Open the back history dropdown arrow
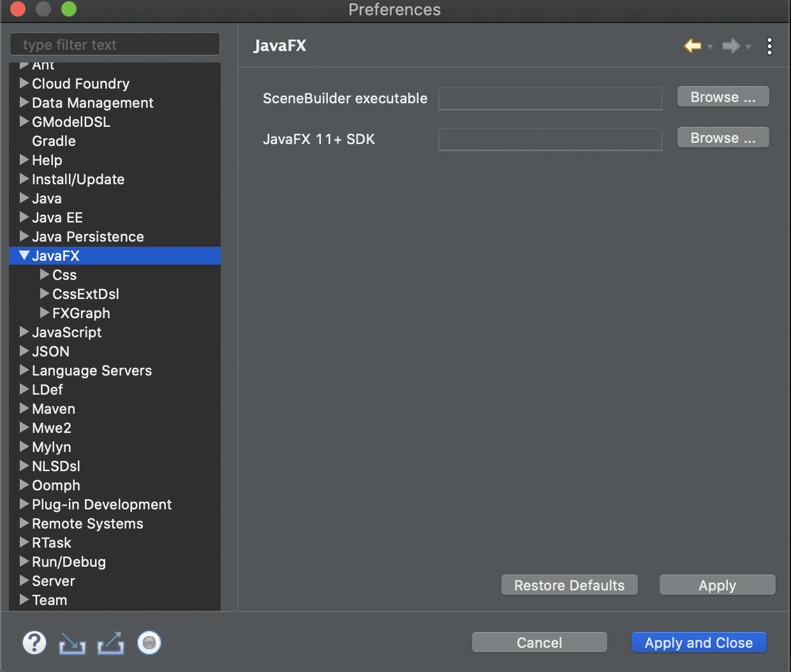This screenshot has height=672, width=791. [710, 47]
